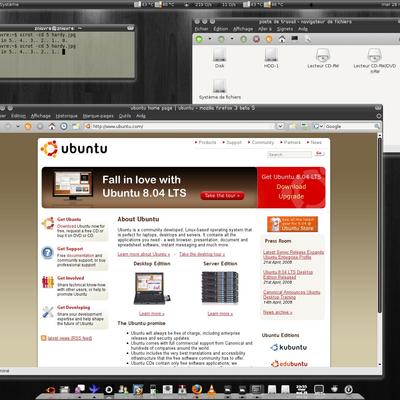Click the Server Edition rack image
Viewport: 400px width, 400px height.
(x=220, y=288)
